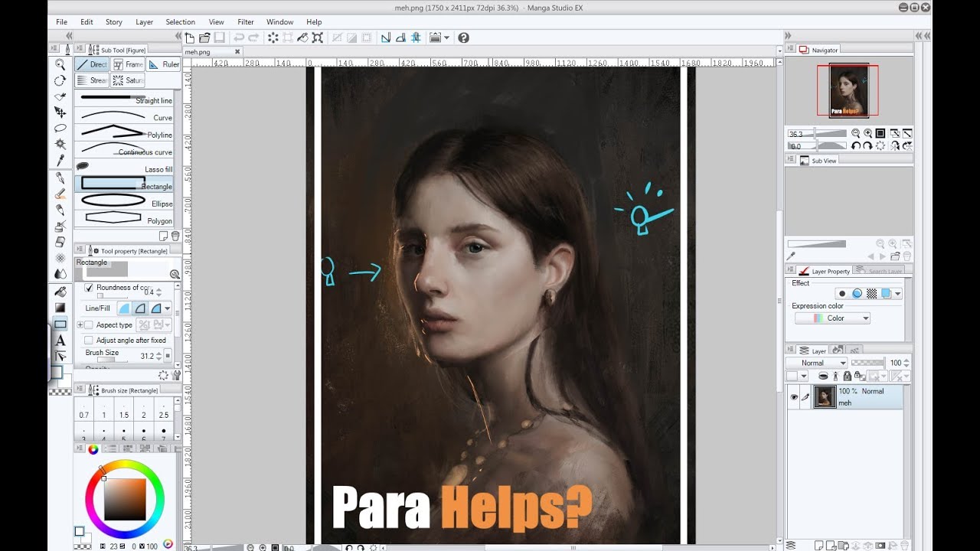Select the first Line/Fill mode option

tap(124, 308)
